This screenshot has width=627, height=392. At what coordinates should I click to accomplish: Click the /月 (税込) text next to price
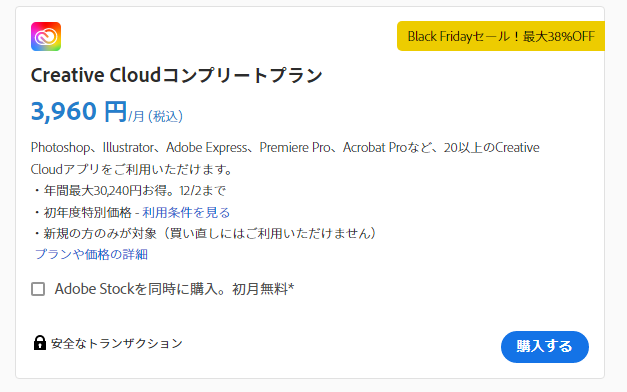tap(156, 116)
